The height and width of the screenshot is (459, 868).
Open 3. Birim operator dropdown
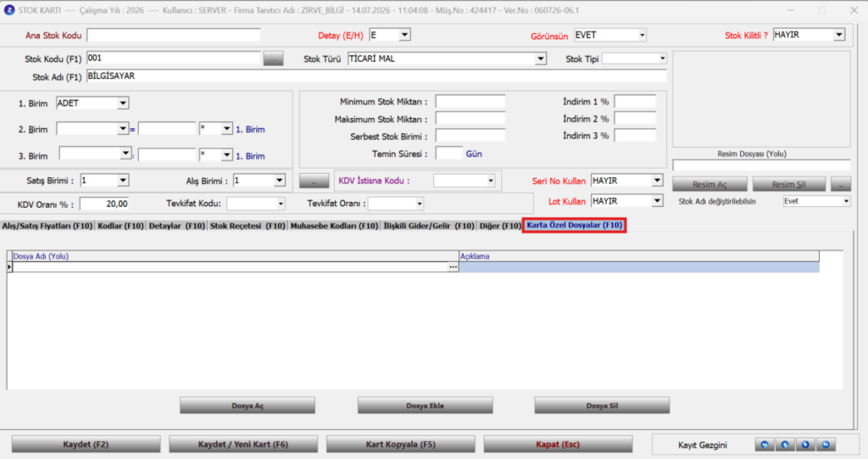(226, 155)
